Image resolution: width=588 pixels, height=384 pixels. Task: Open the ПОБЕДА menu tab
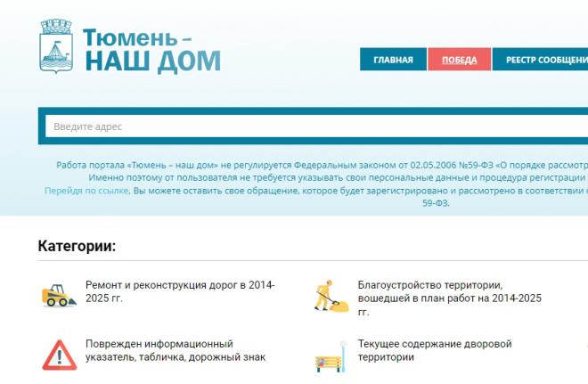click(459, 60)
